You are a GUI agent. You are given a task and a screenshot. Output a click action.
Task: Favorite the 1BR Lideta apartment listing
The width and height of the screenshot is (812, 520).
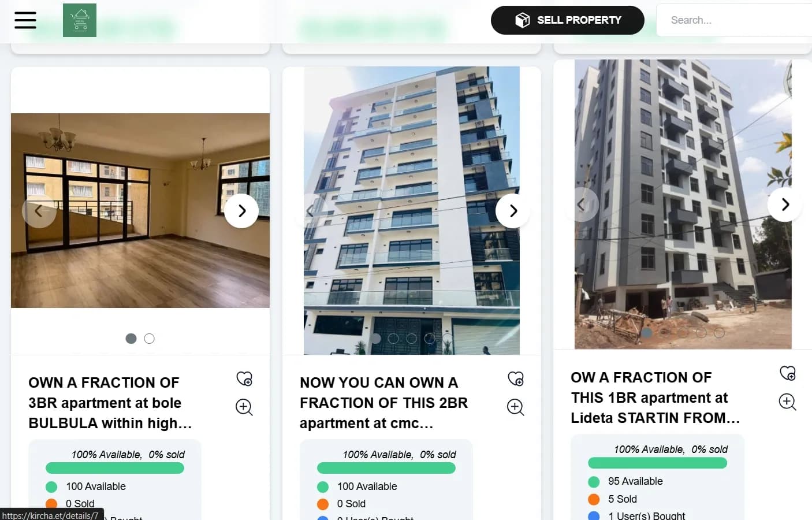[788, 373]
